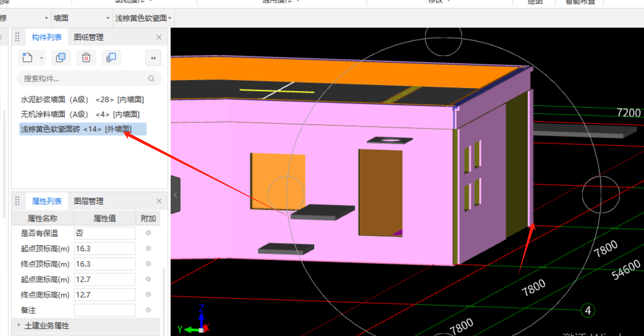Switch to the 构件列表 tab

coord(47,37)
